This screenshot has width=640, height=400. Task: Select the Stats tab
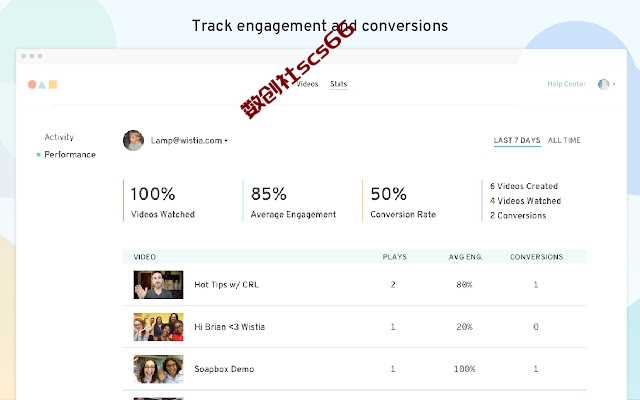pos(339,84)
